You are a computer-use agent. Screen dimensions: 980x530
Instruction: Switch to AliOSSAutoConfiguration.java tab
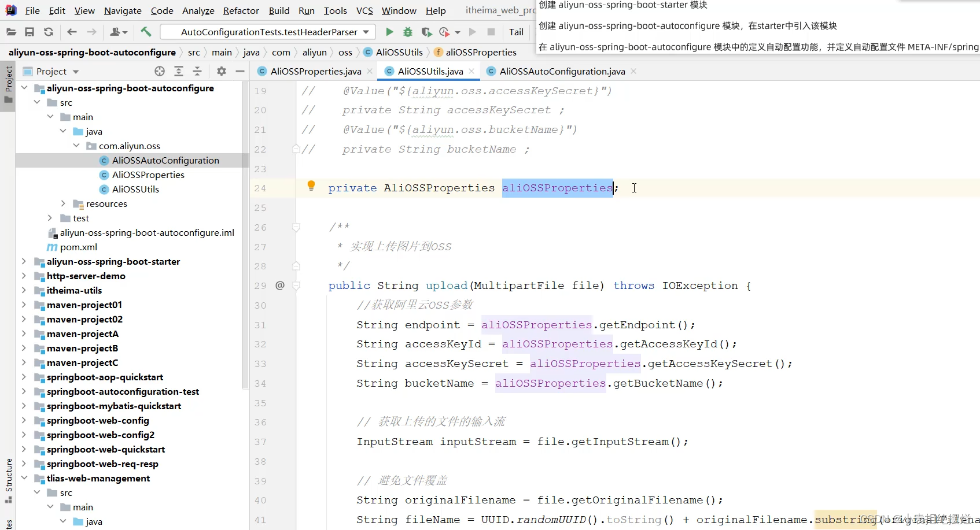click(x=562, y=71)
